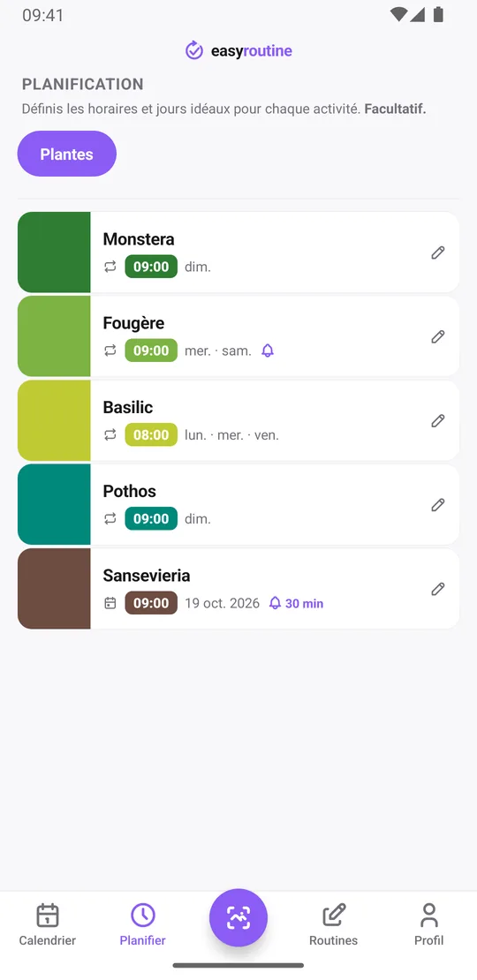This screenshot has width=477, height=980.
Task: Open the Pothos activity card
Action: [238, 504]
